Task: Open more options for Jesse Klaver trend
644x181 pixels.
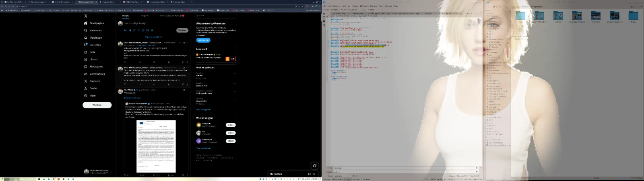Action: 235,84
